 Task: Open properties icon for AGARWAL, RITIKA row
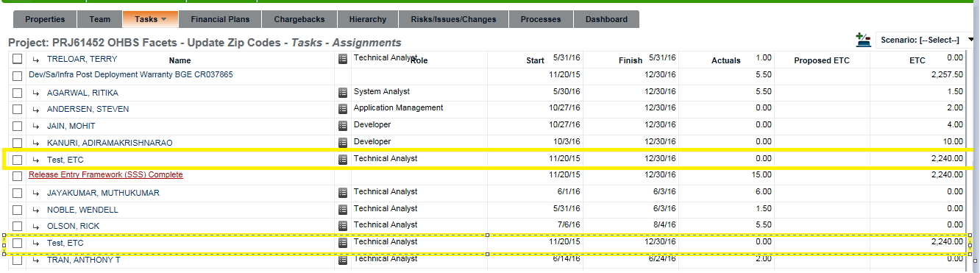pos(342,93)
